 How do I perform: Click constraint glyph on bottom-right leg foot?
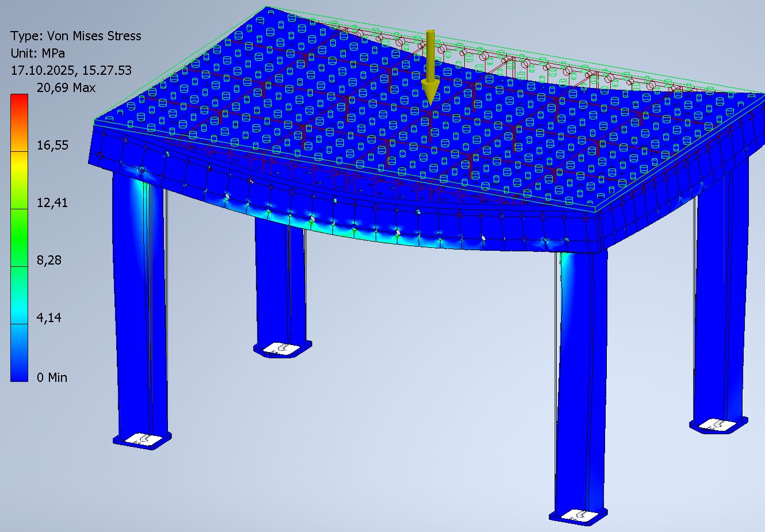click(578, 515)
